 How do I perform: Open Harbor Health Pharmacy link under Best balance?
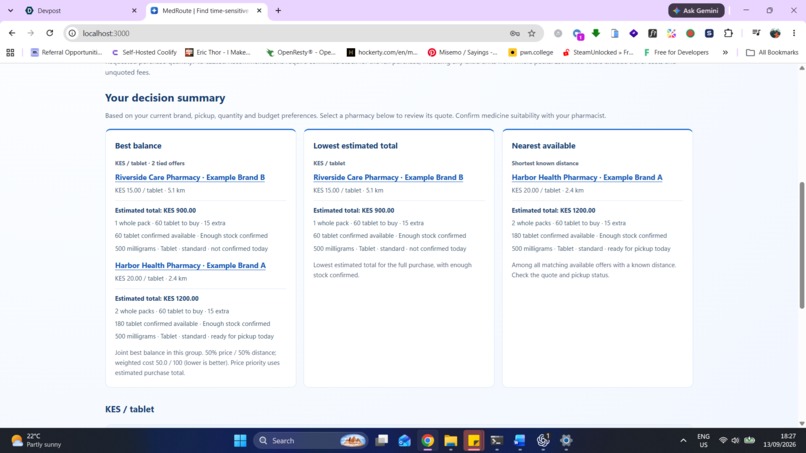click(190, 265)
